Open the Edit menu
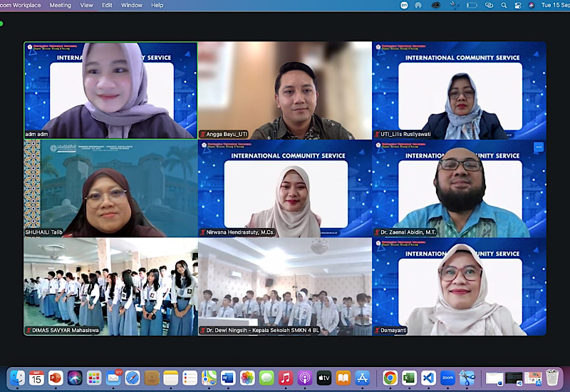 pyautogui.click(x=107, y=5)
